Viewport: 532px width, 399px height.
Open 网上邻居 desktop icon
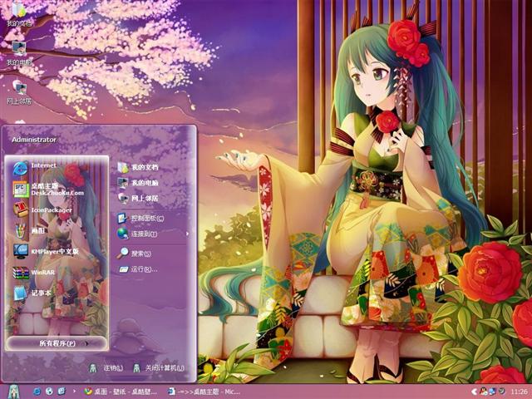19,91
